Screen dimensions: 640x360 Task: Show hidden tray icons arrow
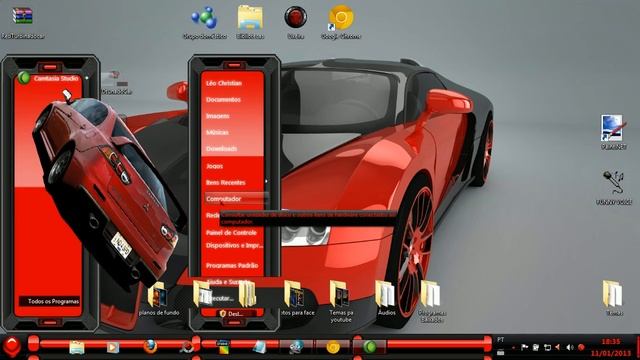pos(513,348)
